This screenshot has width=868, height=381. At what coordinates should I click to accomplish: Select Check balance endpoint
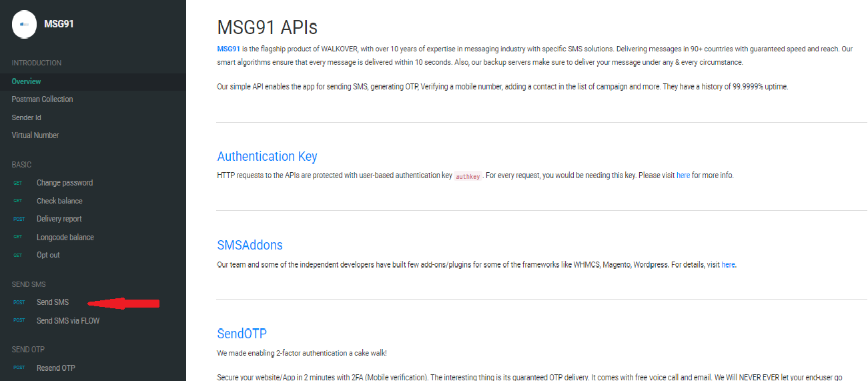point(59,201)
